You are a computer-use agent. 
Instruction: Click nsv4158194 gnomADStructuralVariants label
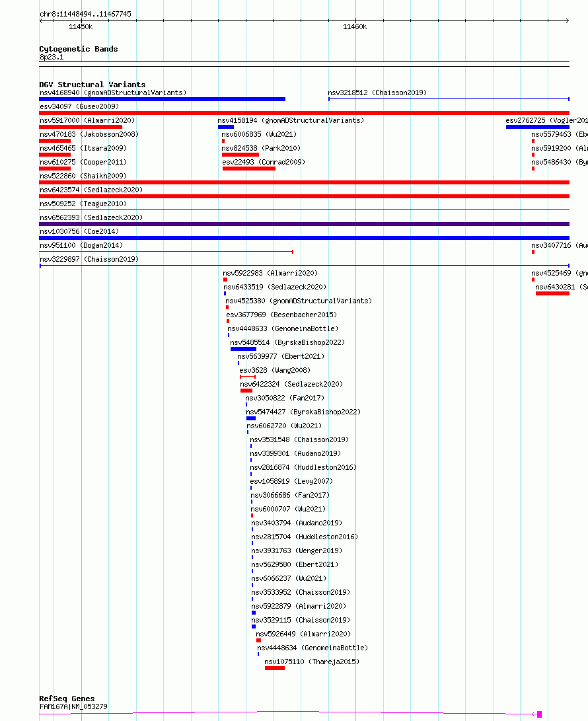[291, 120]
